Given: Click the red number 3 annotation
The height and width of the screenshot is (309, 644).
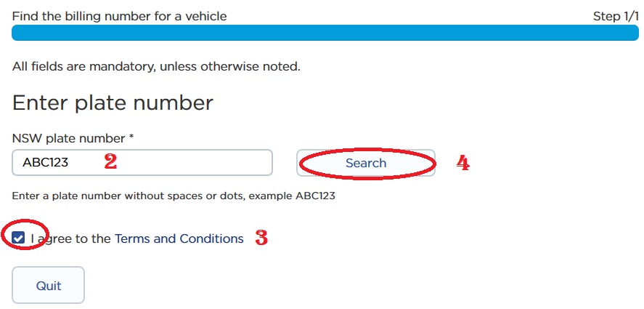Looking at the screenshot, I should coord(261,238).
